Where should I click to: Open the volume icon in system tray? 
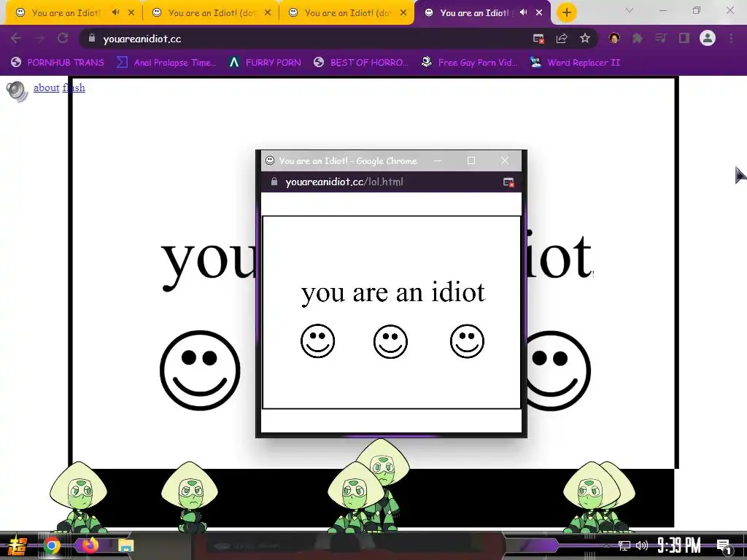[x=642, y=545]
